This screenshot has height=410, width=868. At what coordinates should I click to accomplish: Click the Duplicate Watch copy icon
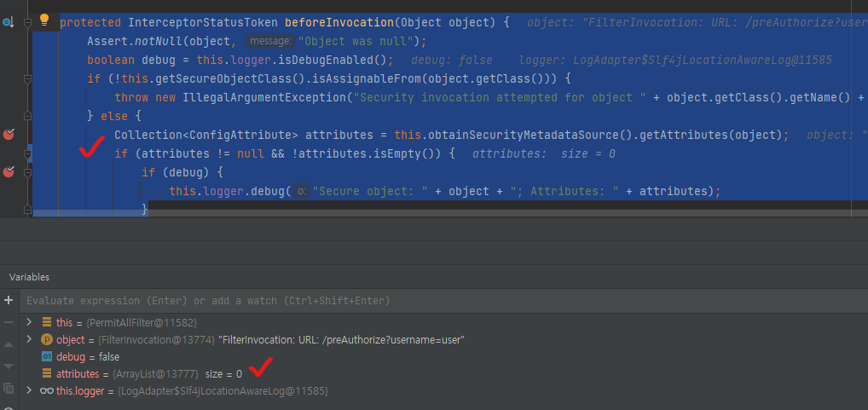point(9,388)
